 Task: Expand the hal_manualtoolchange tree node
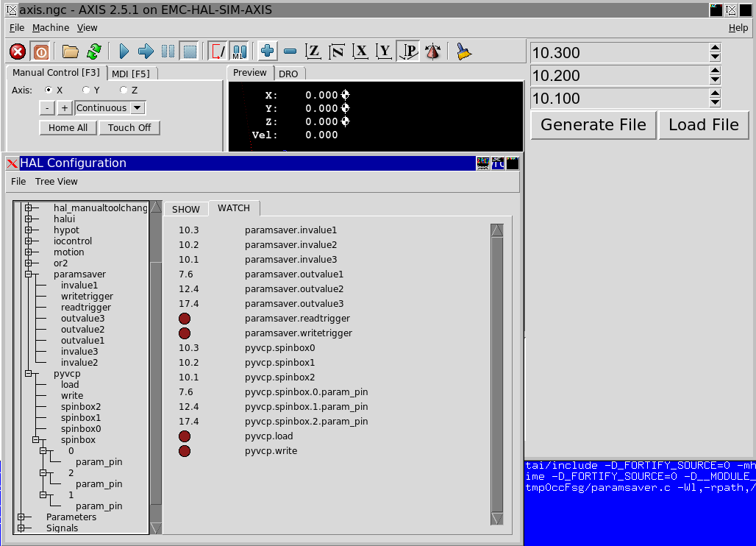point(29,208)
